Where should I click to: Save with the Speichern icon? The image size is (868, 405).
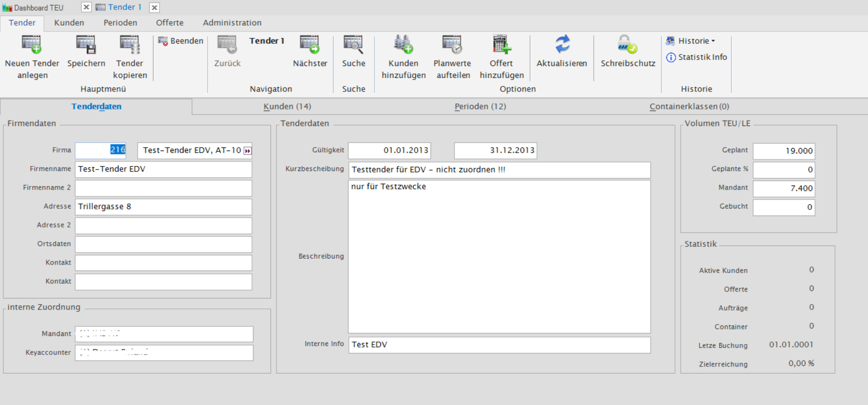pos(86,45)
